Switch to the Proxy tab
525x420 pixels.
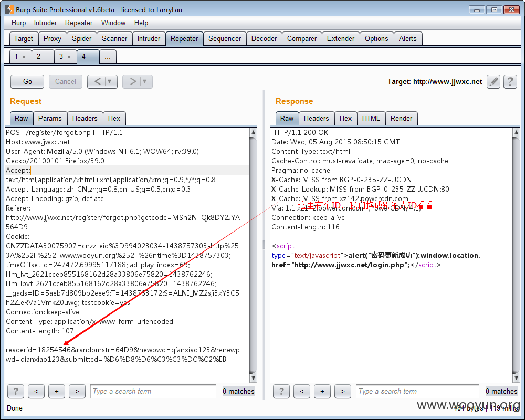[52, 38]
